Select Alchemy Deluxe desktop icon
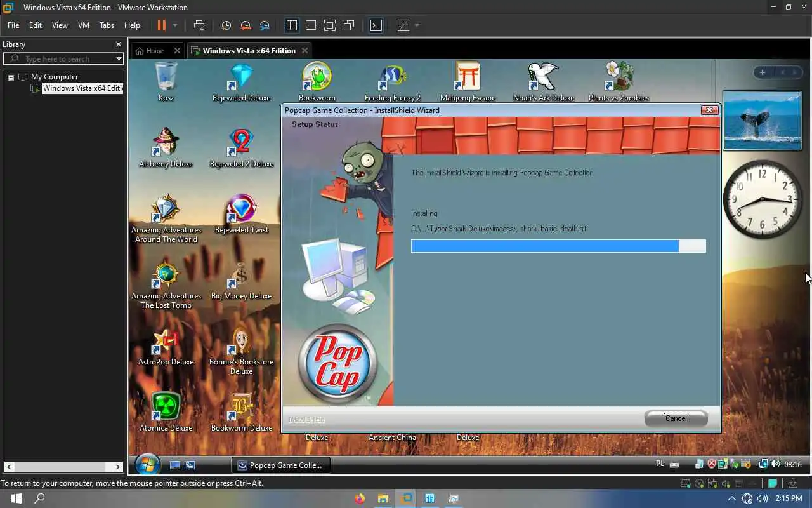The image size is (812, 508). (166, 147)
